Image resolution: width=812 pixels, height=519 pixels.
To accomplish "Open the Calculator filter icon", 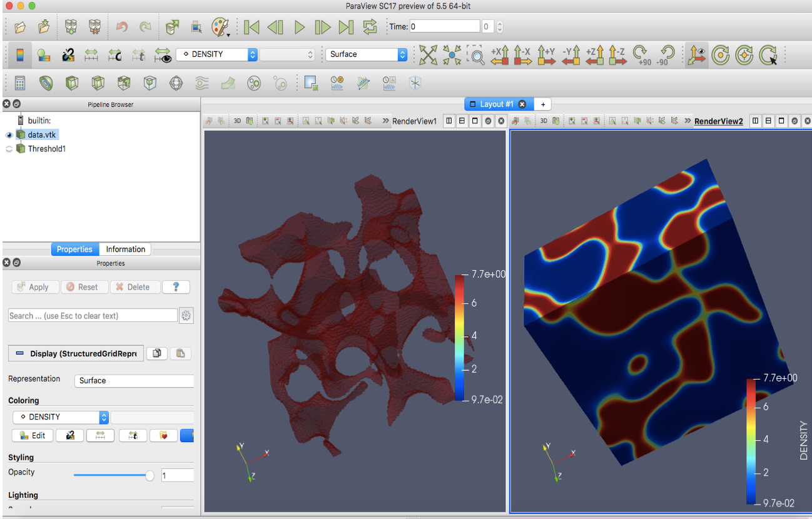I will [20, 83].
